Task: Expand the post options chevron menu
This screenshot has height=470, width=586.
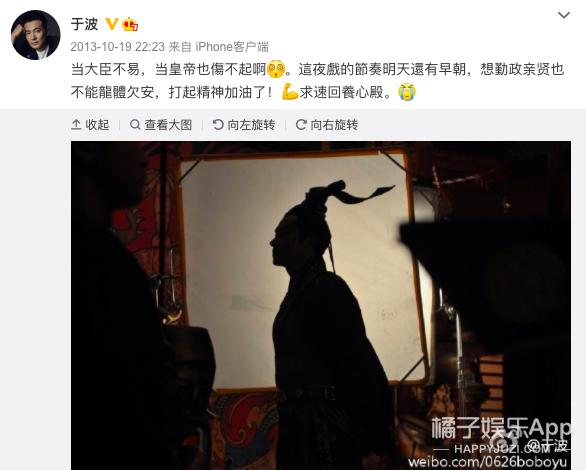Action: coord(564,15)
